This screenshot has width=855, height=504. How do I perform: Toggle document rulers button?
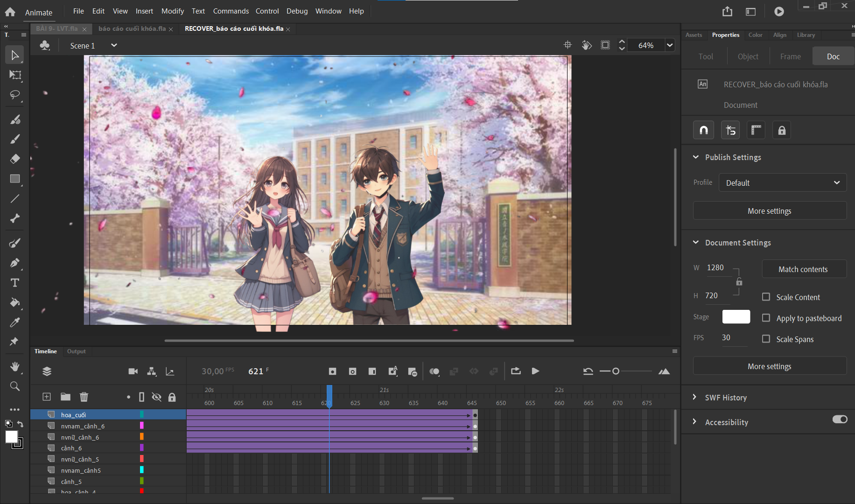[756, 130]
